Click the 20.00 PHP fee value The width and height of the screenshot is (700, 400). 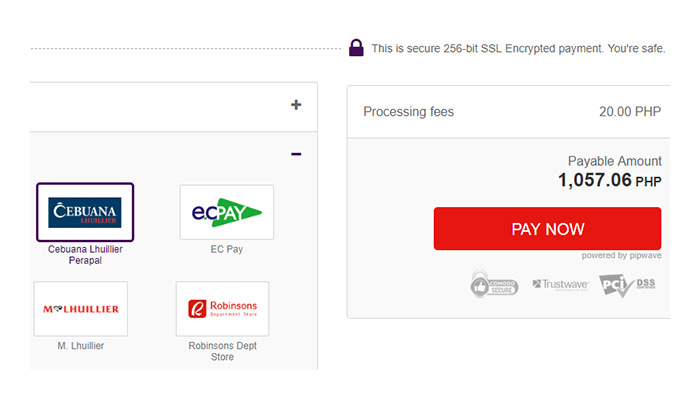[x=630, y=112]
